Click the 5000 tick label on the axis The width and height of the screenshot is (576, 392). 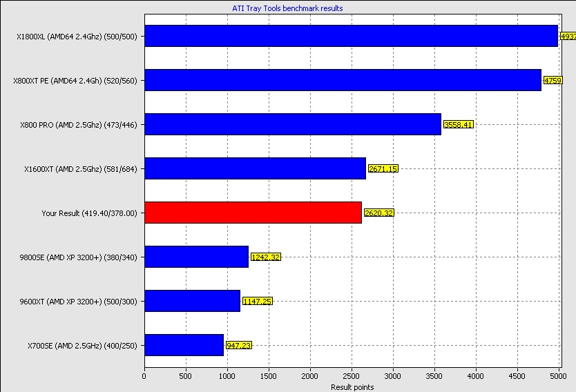click(x=558, y=376)
